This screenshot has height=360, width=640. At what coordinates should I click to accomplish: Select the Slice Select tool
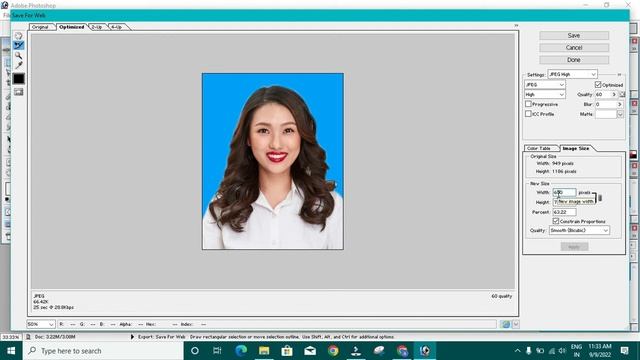click(18, 45)
